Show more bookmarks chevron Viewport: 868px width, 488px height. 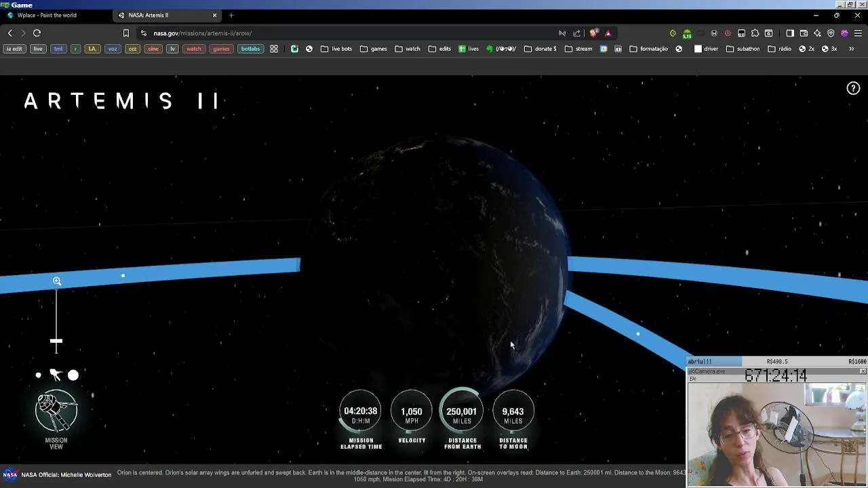coord(851,49)
